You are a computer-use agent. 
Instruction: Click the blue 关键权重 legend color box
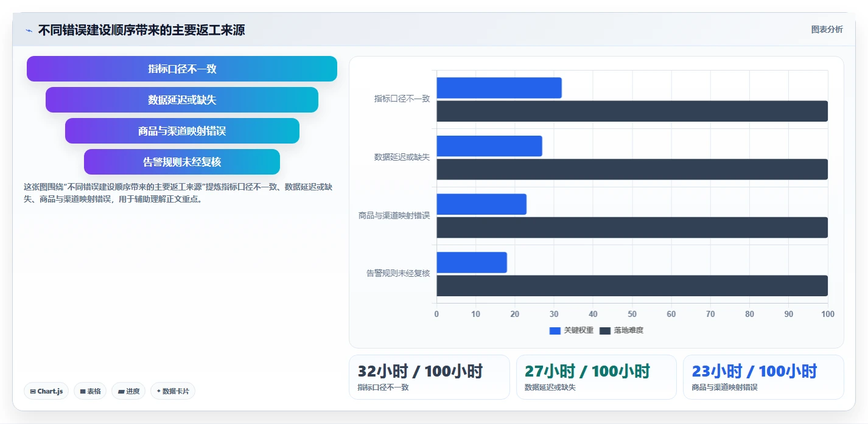(555, 330)
